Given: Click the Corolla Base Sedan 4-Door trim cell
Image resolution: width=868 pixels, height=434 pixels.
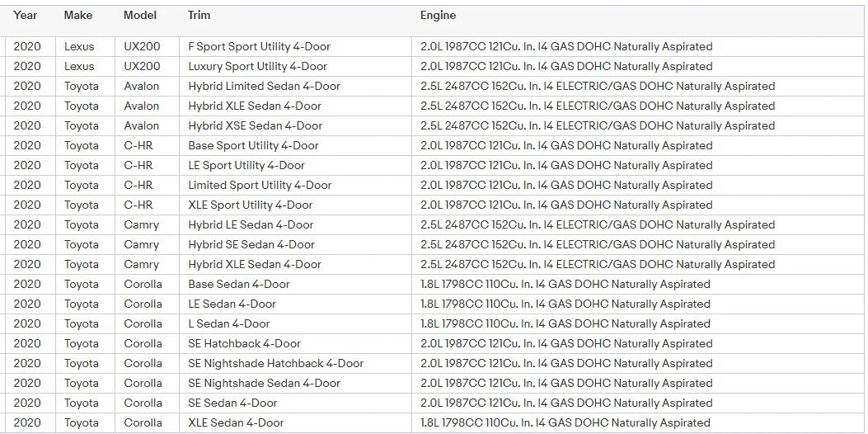Looking at the screenshot, I should pyautogui.click(x=239, y=285).
